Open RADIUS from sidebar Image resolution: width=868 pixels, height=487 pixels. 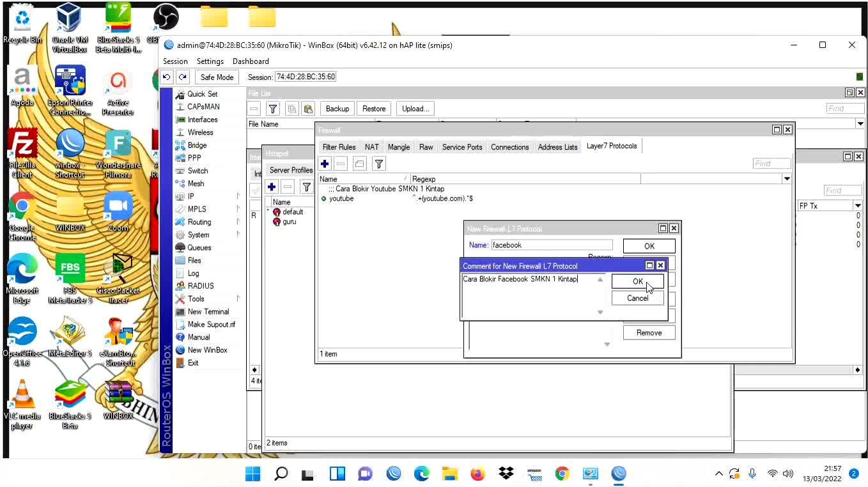201,286
